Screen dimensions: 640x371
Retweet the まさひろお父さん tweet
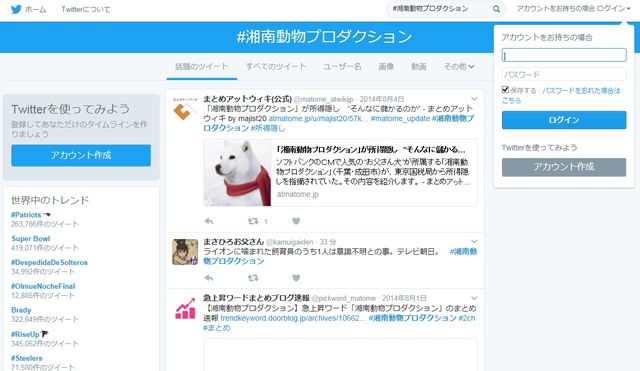tap(253, 278)
